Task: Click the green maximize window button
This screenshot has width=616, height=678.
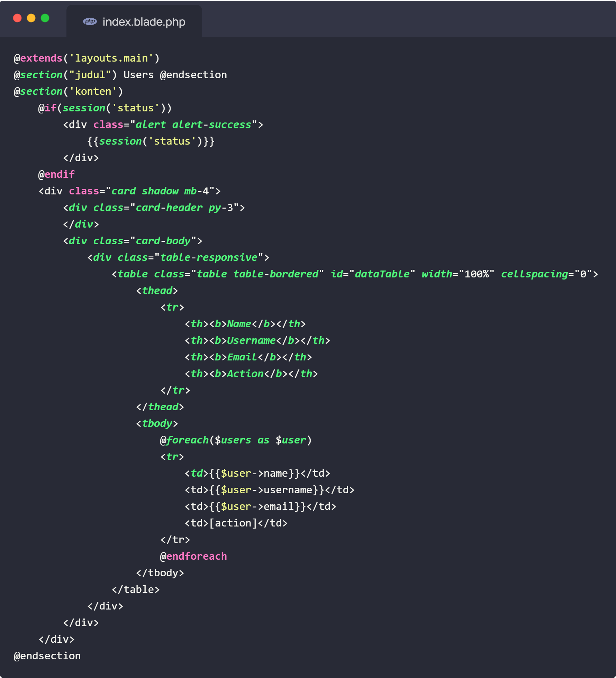Action: 45,18
